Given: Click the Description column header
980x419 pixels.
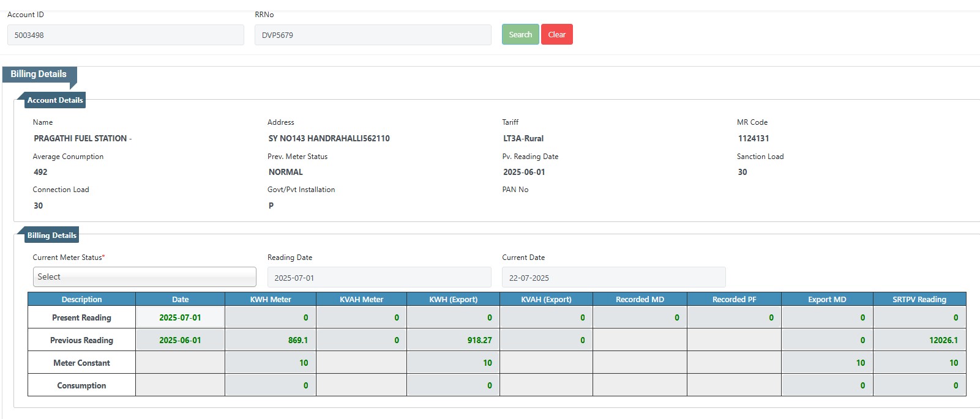Looking at the screenshot, I should (81, 299).
